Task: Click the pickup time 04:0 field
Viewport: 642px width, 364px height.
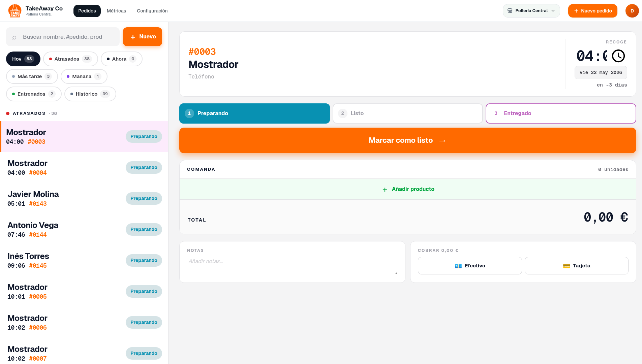Action: (x=591, y=56)
